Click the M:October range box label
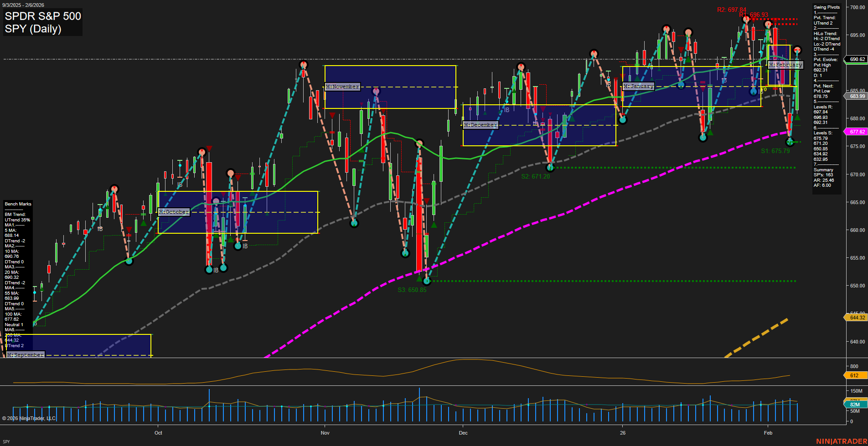 [x=173, y=211]
